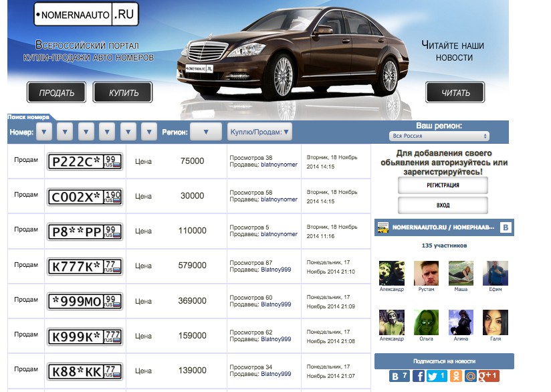Open the fifth Номер character dropdown
The image size is (551, 392).
click(x=128, y=132)
